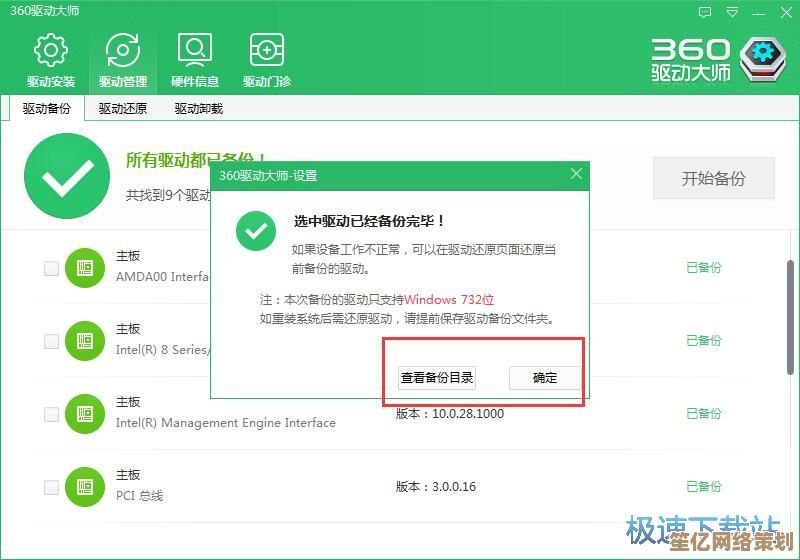800x560 pixels.
Task: Click motherboard icon for Intel(R) 8 Series
Action: [85, 341]
